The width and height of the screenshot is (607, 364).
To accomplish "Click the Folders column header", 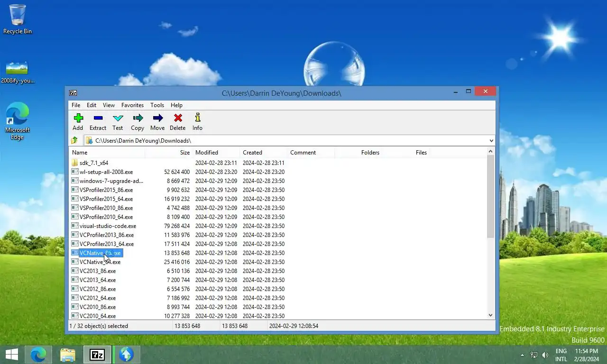I will point(358,153).
